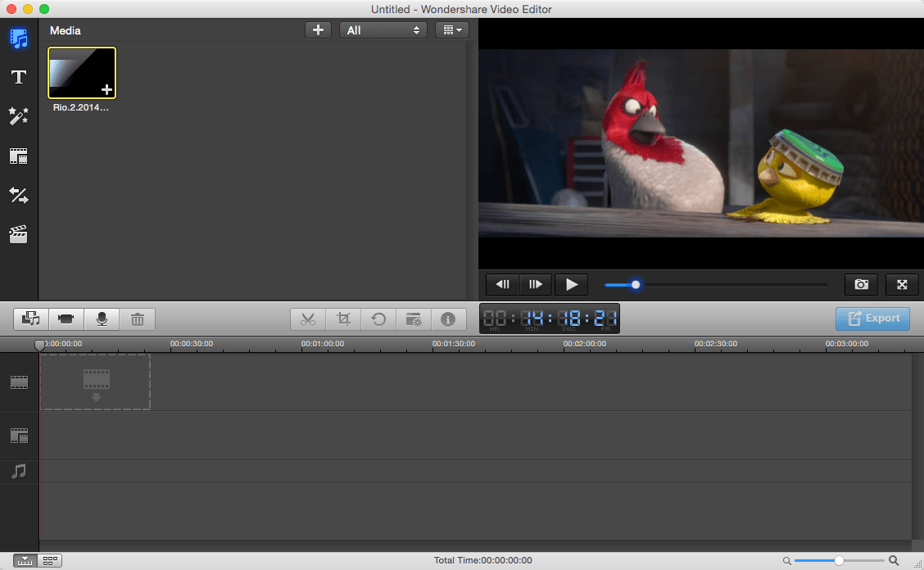Take a snapshot with the camera icon
This screenshot has height=570, width=924.
pyautogui.click(x=862, y=285)
